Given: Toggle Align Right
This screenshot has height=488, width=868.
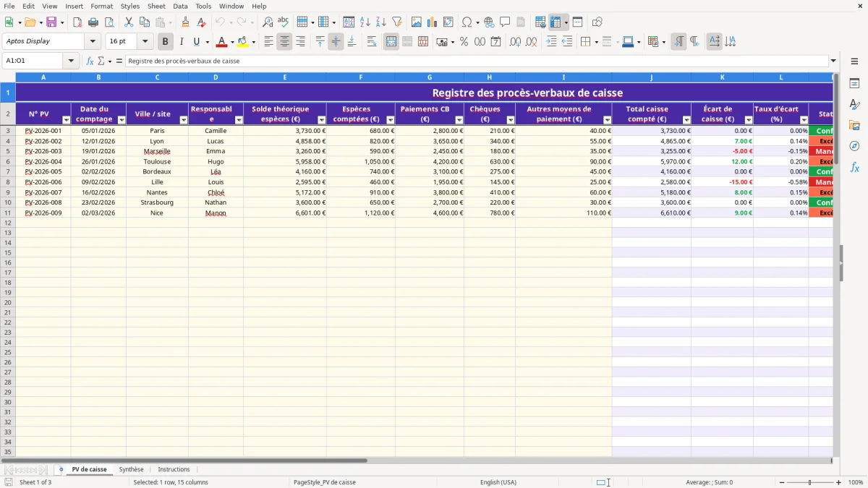Looking at the screenshot, I should click(300, 42).
